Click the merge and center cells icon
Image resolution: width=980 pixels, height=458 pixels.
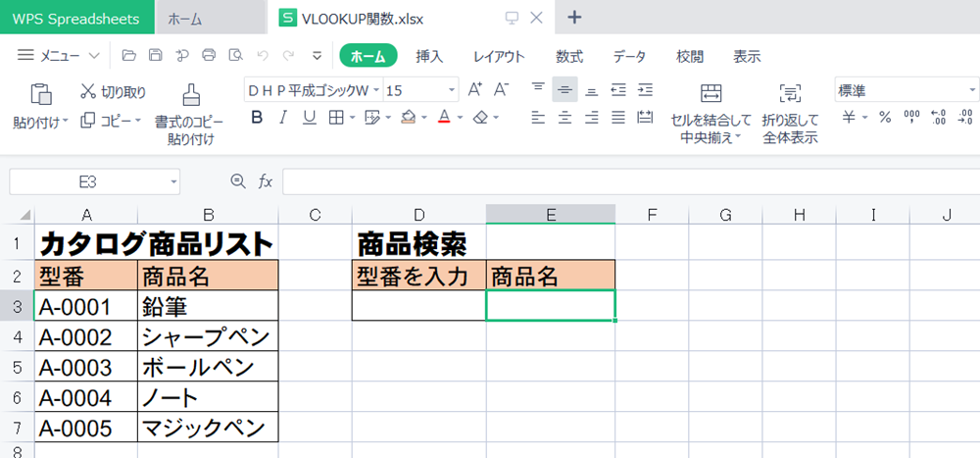pyautogui.click(x=710, y=94)
